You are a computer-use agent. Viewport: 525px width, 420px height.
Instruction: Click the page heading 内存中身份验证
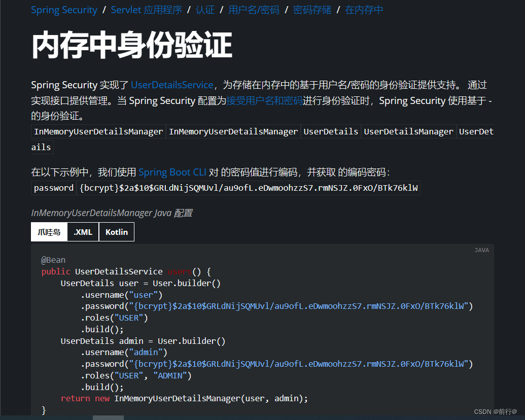[x=132, y=45]
